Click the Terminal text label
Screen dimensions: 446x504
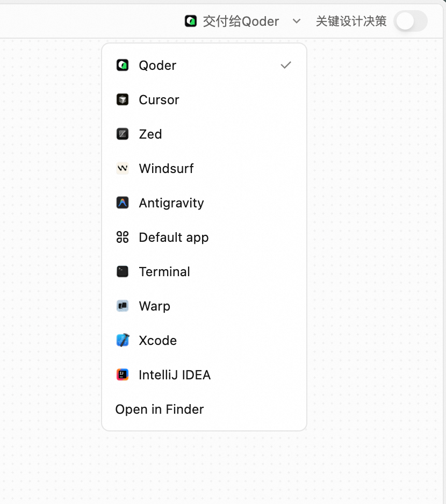[x=164, y=271]
